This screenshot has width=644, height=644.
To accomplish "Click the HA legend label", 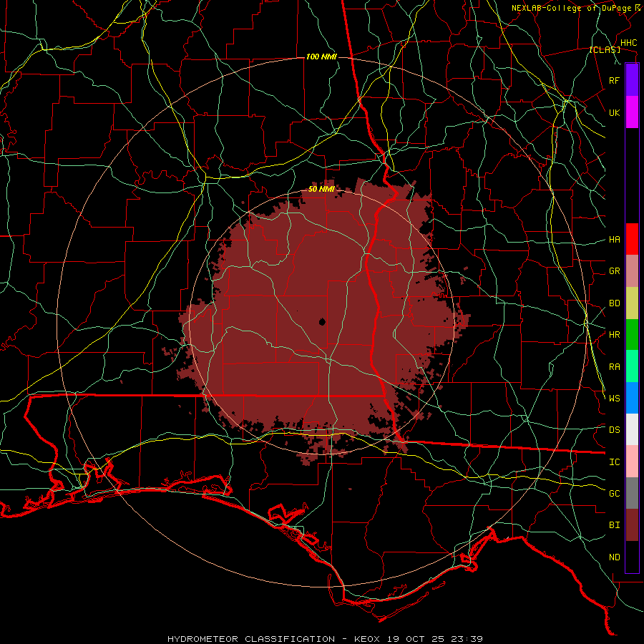I will [x=615, y=239].
